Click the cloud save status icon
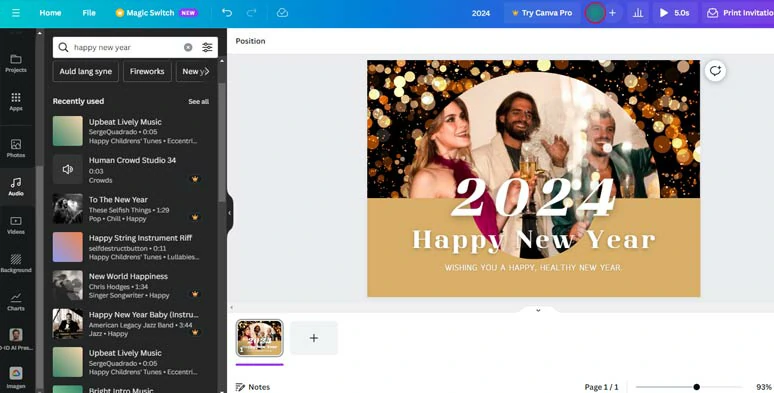 (282, 13)
